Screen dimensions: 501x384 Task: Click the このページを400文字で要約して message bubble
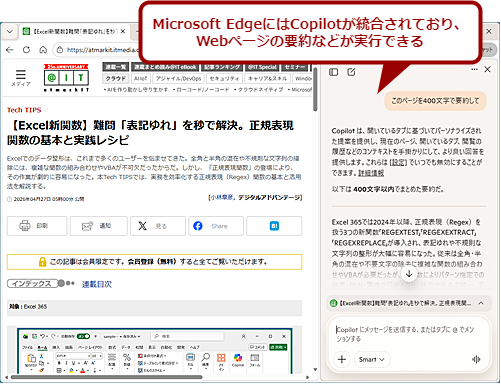tap(435, 101)
